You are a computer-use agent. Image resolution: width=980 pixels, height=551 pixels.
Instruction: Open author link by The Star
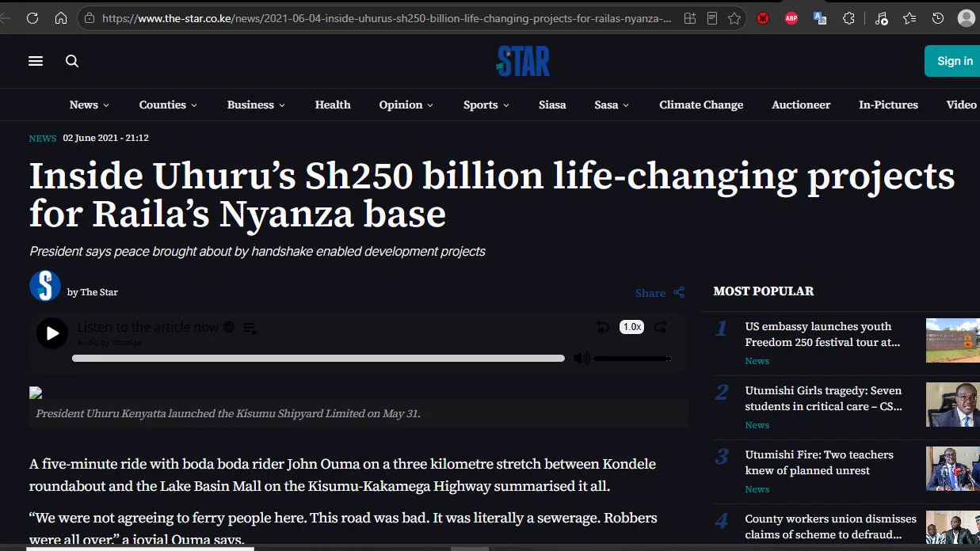93,292
